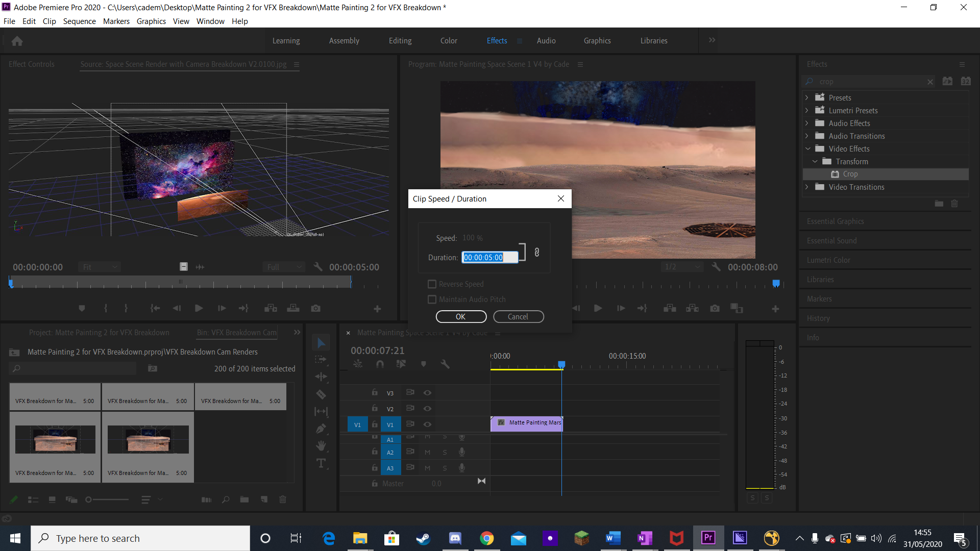
Task: Select the Razor tool
Action: (x=321, y=394)
